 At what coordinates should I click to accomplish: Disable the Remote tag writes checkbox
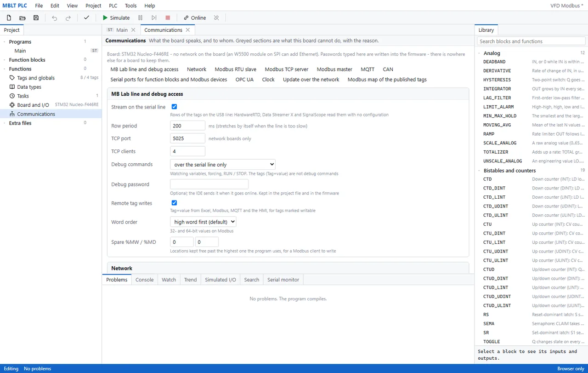(174, 203)
